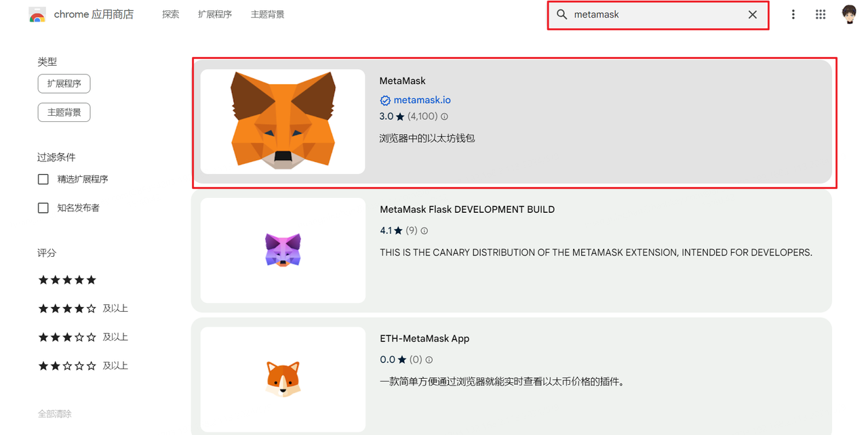Open the three-dot more options menu
This screenshot has width=868, height=435.
[793, 15]
